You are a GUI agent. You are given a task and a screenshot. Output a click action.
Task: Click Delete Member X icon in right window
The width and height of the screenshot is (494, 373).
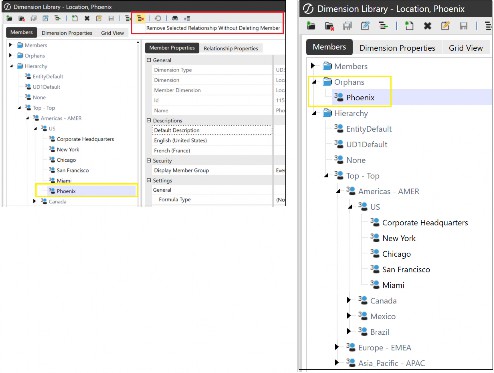(x=427, y=26)
